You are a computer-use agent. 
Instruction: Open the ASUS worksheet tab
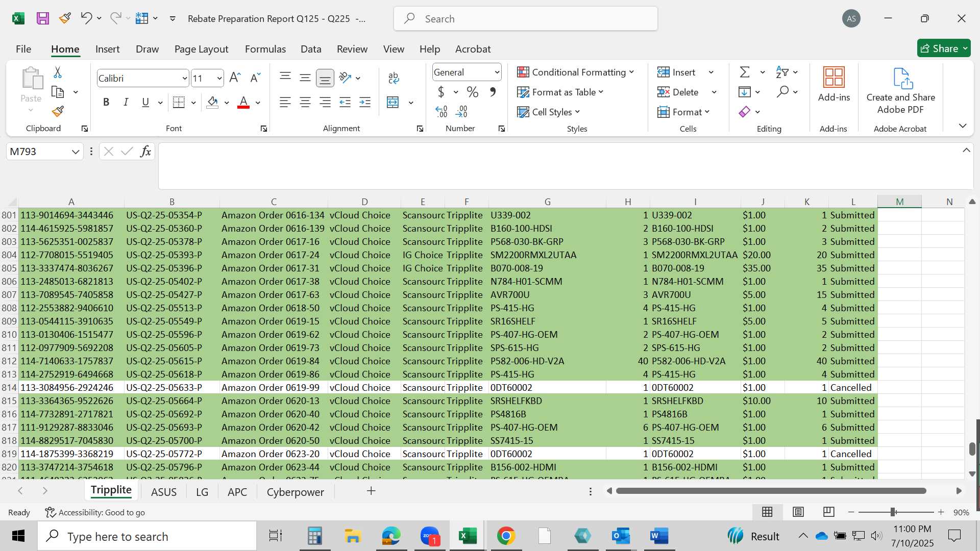click(164, 492)
